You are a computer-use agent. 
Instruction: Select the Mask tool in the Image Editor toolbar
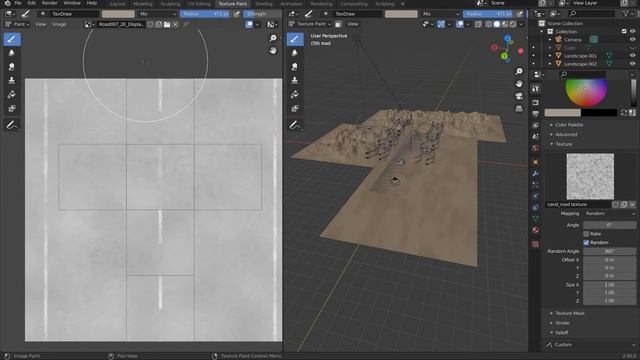[x=12, y=109]
